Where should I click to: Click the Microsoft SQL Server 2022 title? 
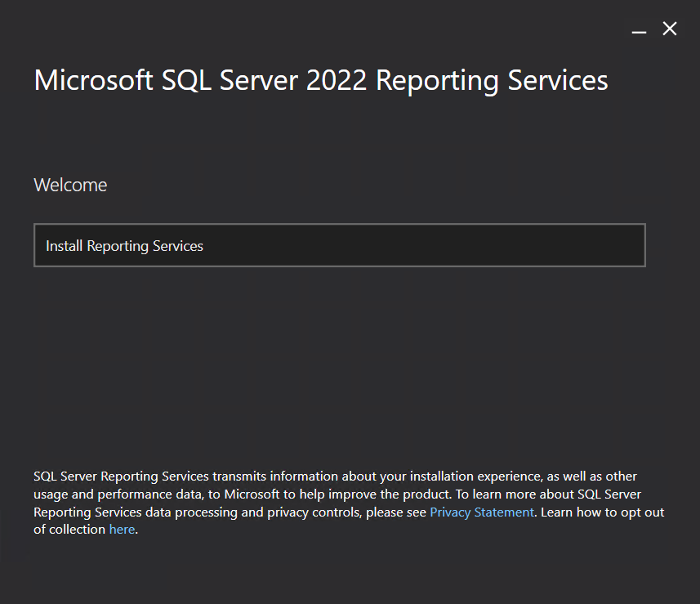pyautogui.click(x=320, y=81)
